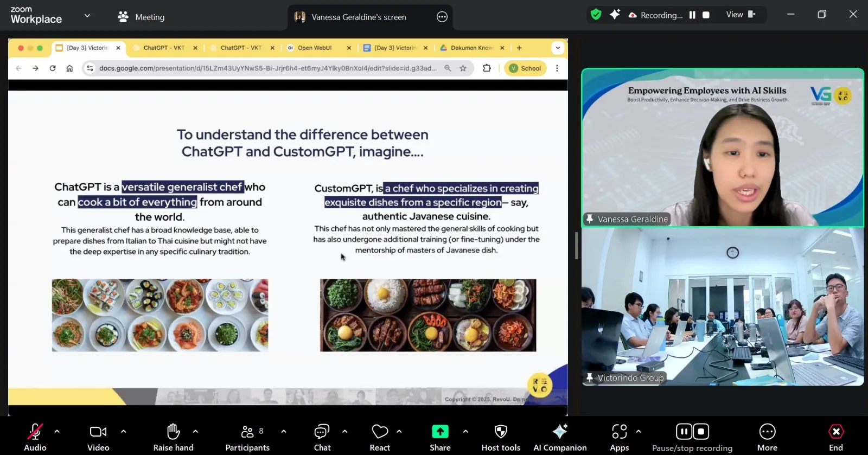868x455 pixels.
Task: Expand Video options caret
Action: (124, 432)
